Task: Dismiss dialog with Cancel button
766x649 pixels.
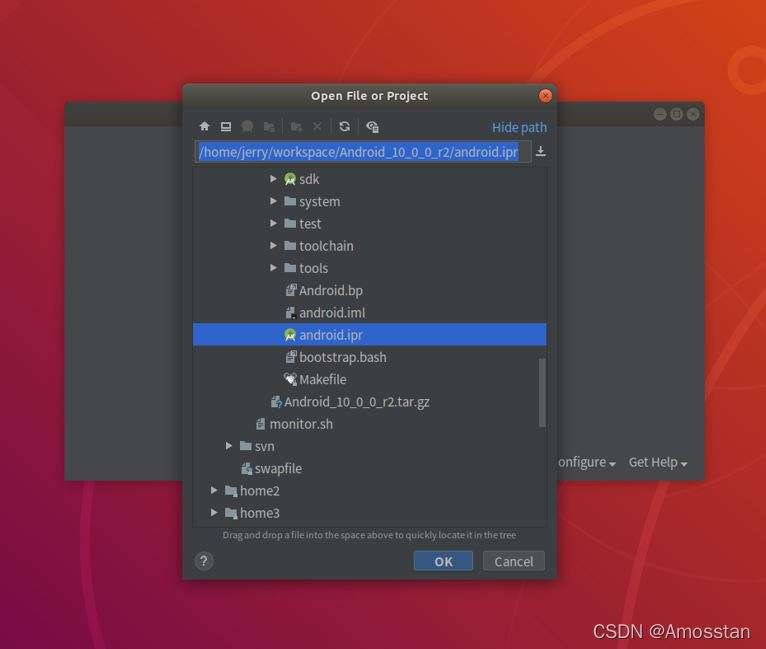Action: coord(513,561)
